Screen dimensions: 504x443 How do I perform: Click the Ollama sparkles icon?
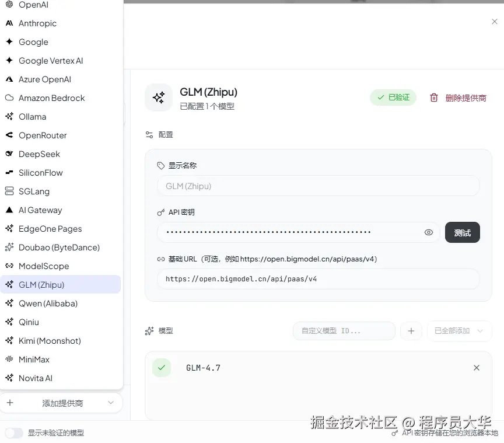[9, 117]
